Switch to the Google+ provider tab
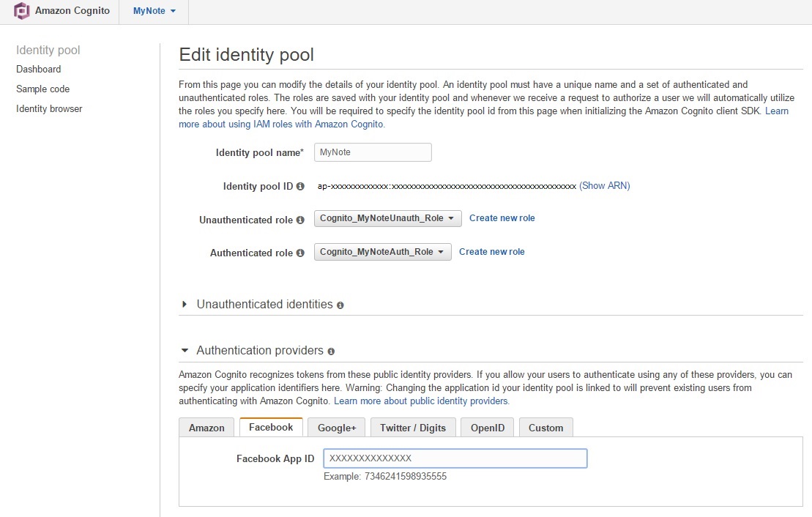812x517 pixels. [x=337, y=428]
